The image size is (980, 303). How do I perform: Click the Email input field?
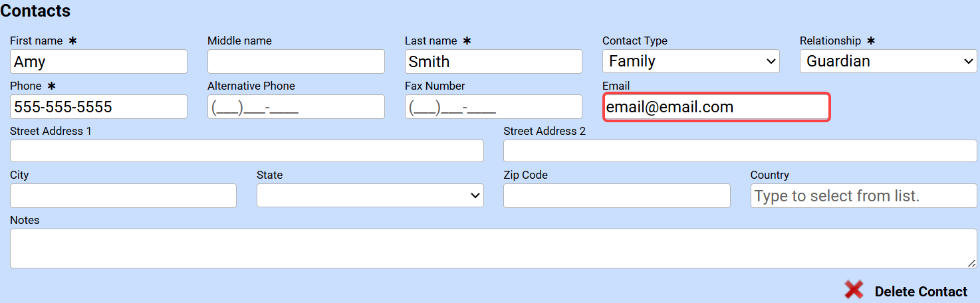point(716,107)
